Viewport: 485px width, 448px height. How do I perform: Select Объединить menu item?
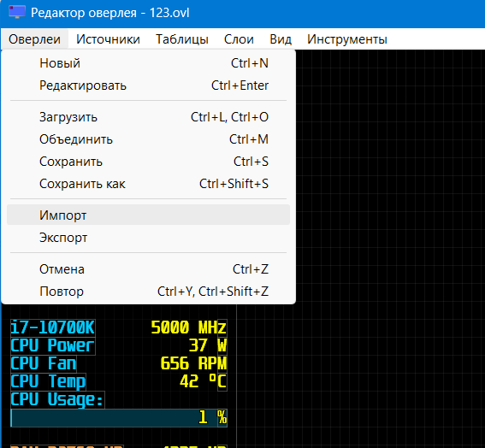click(149, 139)
